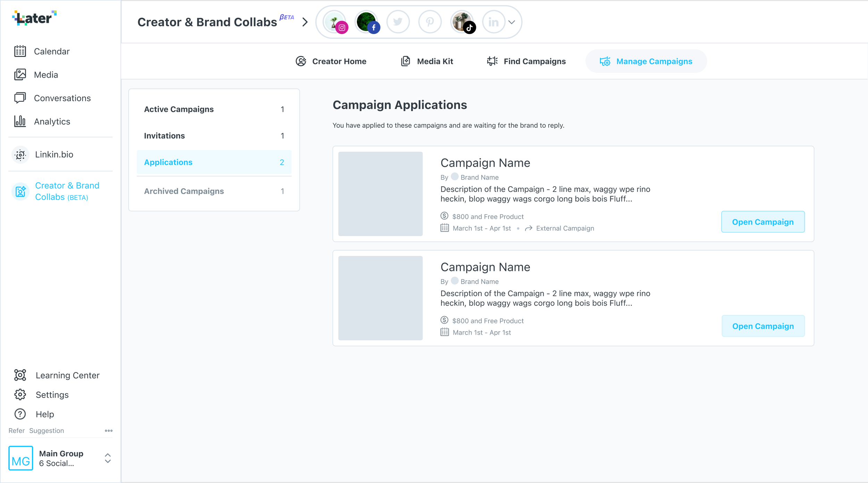Open the three-dots more options menu
Viewport: 868px width, 483px height.
(x=109, y=431)
